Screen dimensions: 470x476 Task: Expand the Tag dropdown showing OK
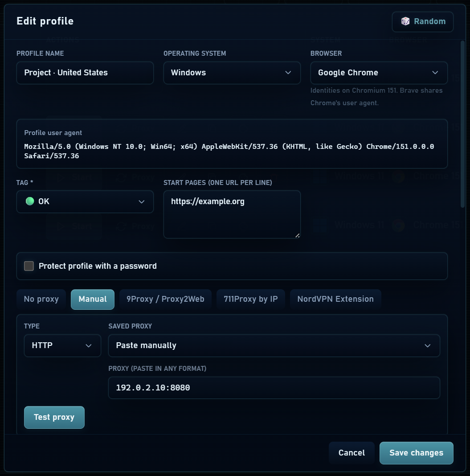85,201
